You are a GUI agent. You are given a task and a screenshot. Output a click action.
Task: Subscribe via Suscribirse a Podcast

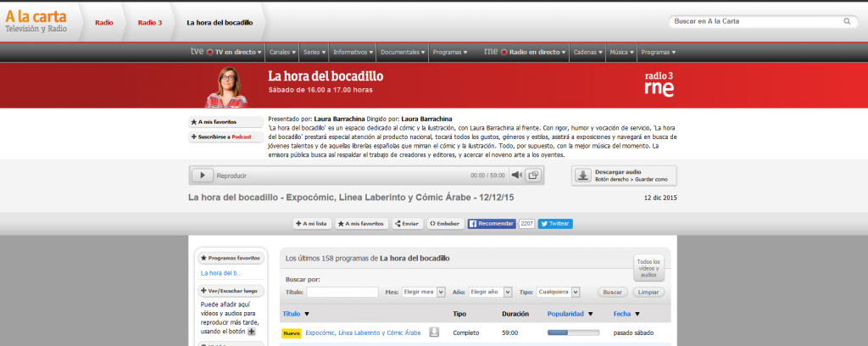[225, 137]
